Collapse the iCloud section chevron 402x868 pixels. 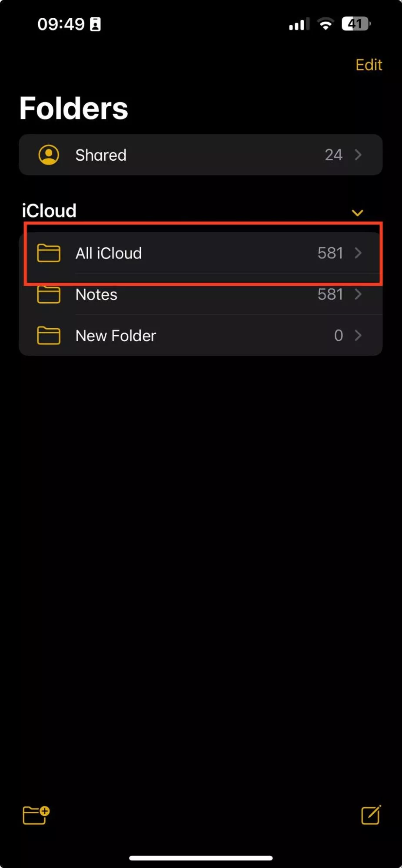pos(357,213)
